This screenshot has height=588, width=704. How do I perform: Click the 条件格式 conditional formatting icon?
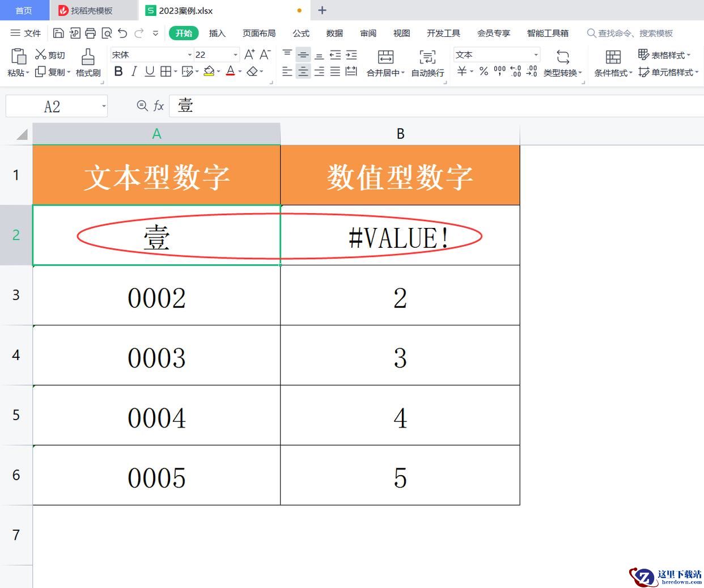[x=613, y=57]
